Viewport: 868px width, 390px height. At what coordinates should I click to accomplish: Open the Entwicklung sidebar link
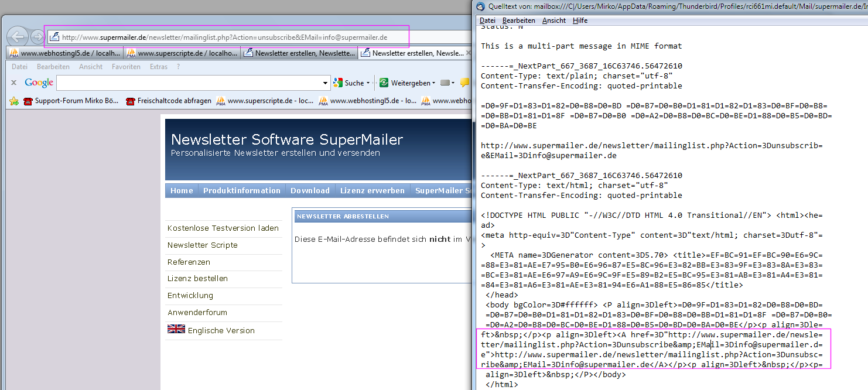click(x=190, y=295)
